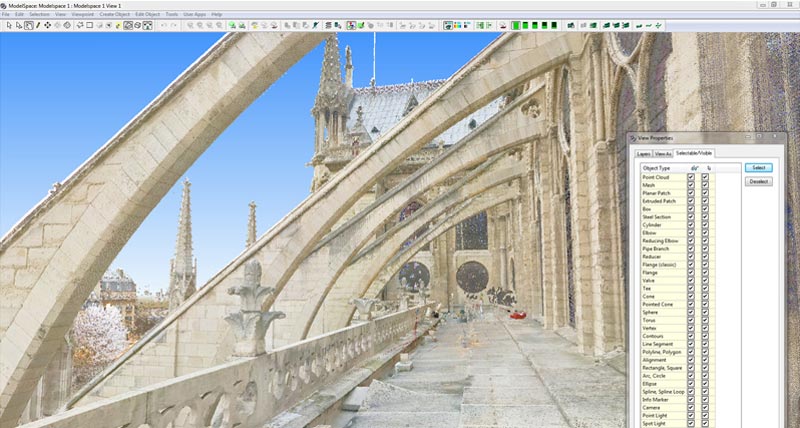Click the pencil draw tool icon

click(x=37, y=25)
